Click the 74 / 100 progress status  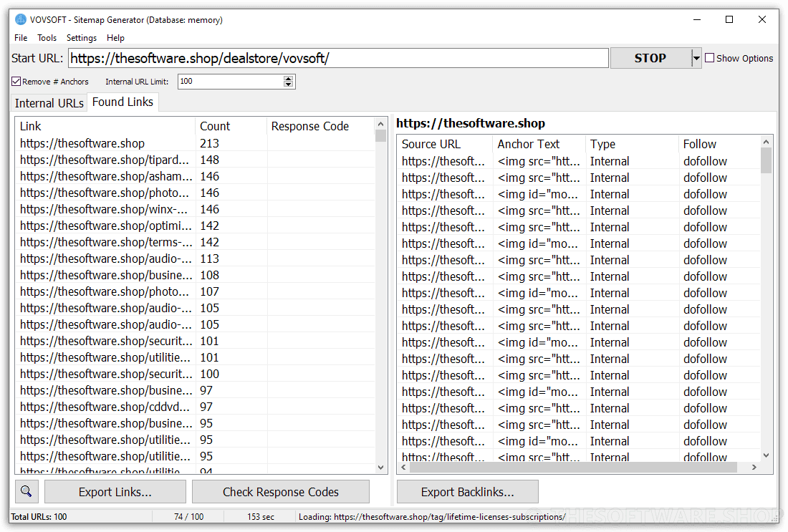point(189,516)
